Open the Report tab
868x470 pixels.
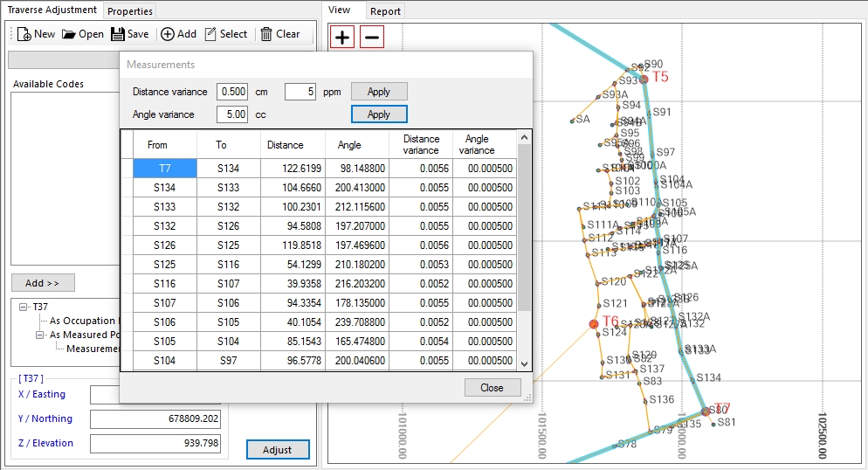385,11
